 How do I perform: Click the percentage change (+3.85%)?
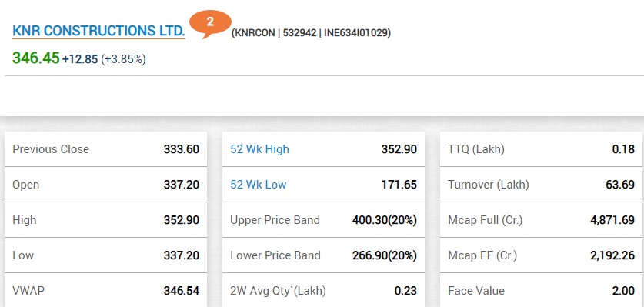point(123,59)
